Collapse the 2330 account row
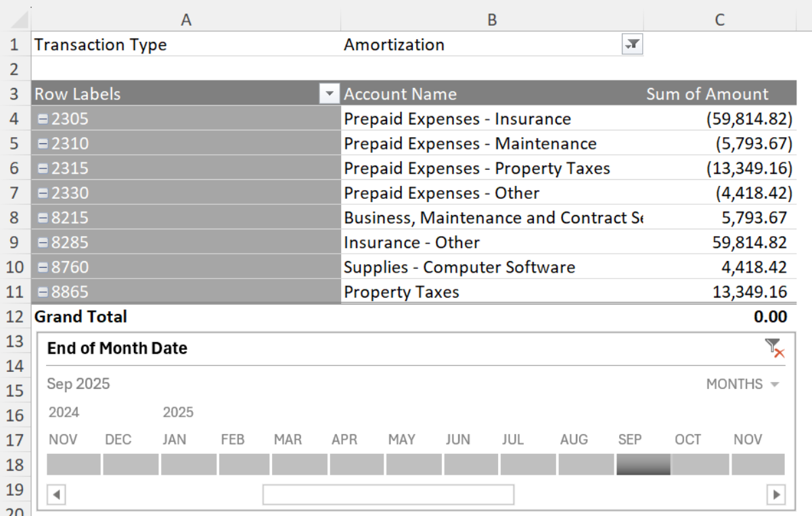 point(43,193)
